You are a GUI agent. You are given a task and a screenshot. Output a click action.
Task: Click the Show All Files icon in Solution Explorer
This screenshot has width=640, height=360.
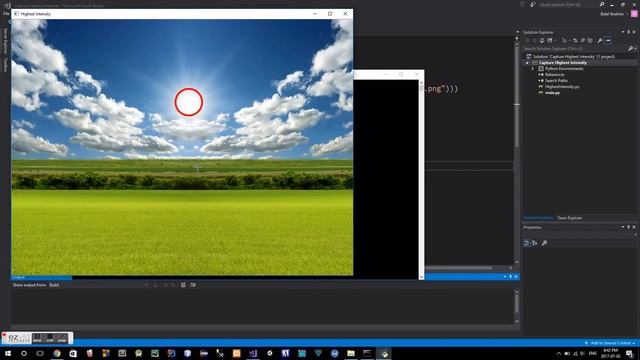click(x=590, y=40)
